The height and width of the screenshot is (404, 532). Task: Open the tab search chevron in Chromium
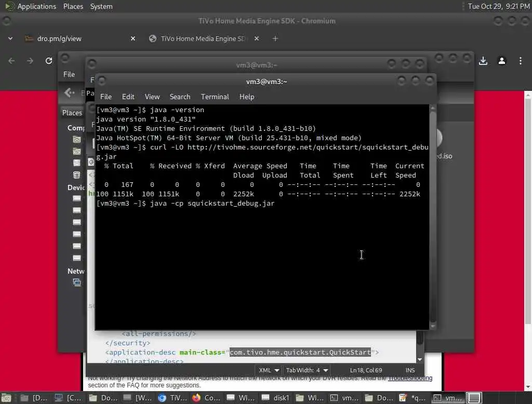(10, 38)
